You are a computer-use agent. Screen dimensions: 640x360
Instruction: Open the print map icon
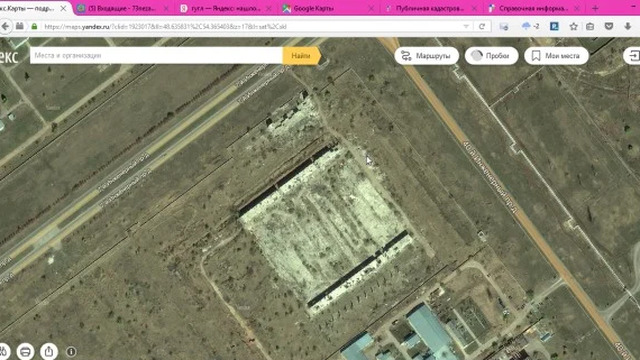pyautogui.click(x=25, y=351)
